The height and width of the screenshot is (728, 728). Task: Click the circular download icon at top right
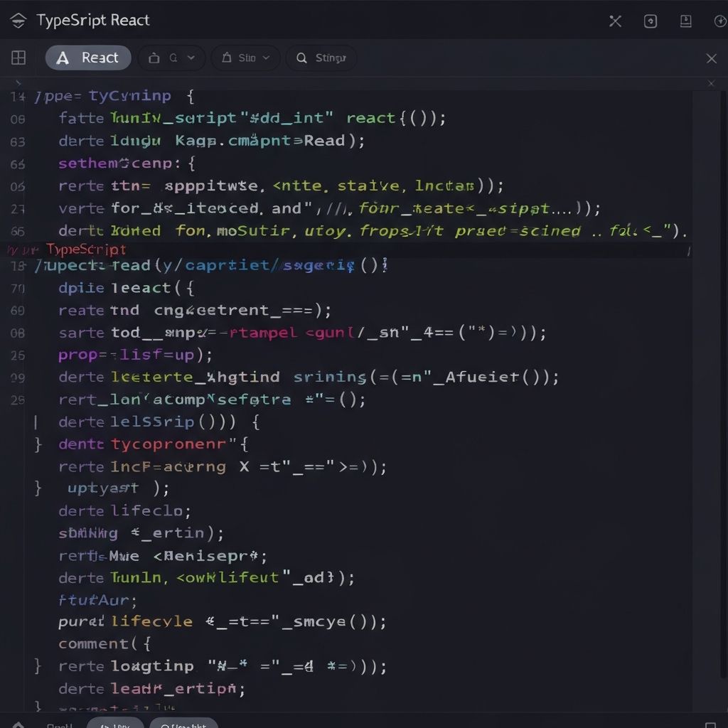[719, 21]
